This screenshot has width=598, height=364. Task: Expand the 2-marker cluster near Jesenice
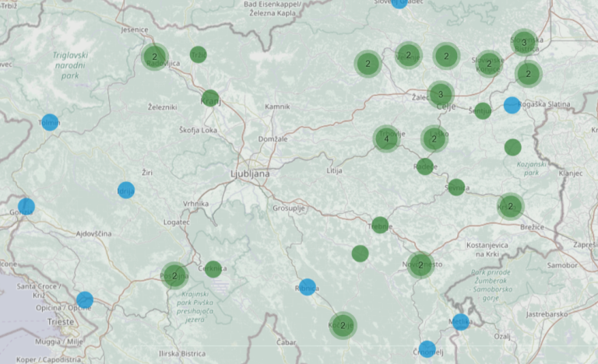(154, 57)
